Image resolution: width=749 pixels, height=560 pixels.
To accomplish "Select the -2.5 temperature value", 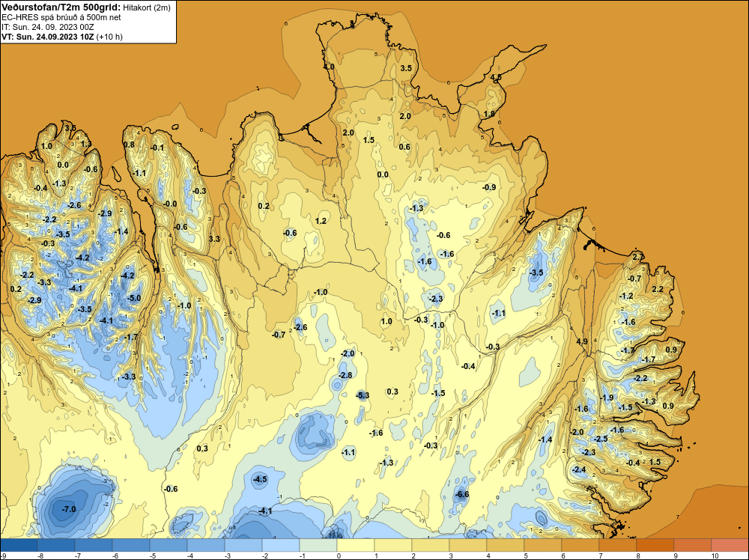I will (601, 439).
